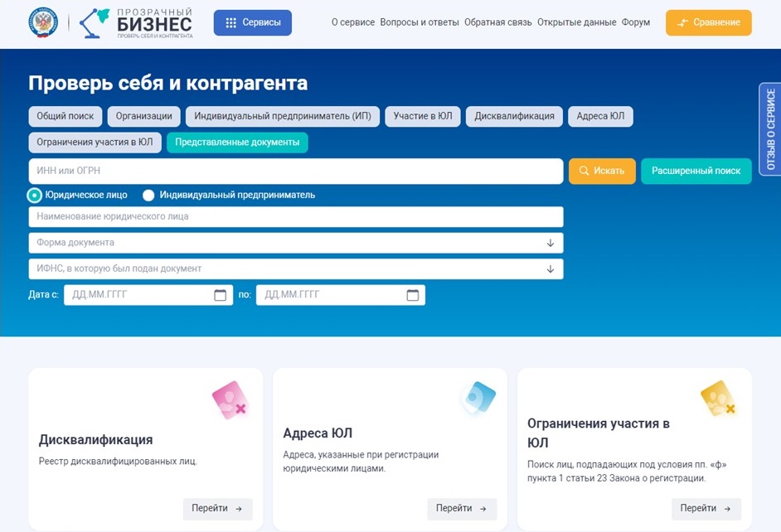
Task: Open Открытые данные link
Action: (577, 22)
